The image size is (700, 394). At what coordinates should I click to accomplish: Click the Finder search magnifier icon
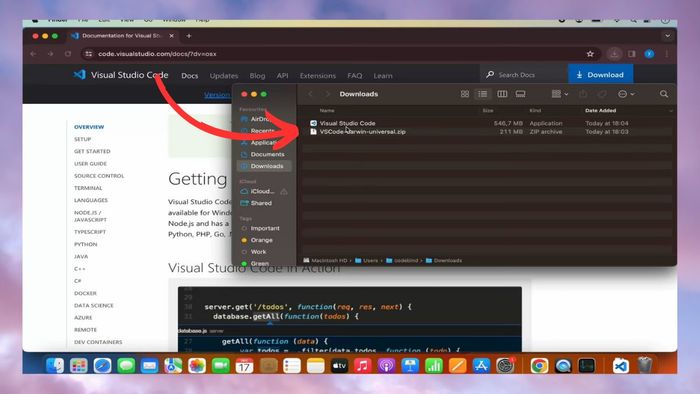pyautogui.click(x=664, y=94)
